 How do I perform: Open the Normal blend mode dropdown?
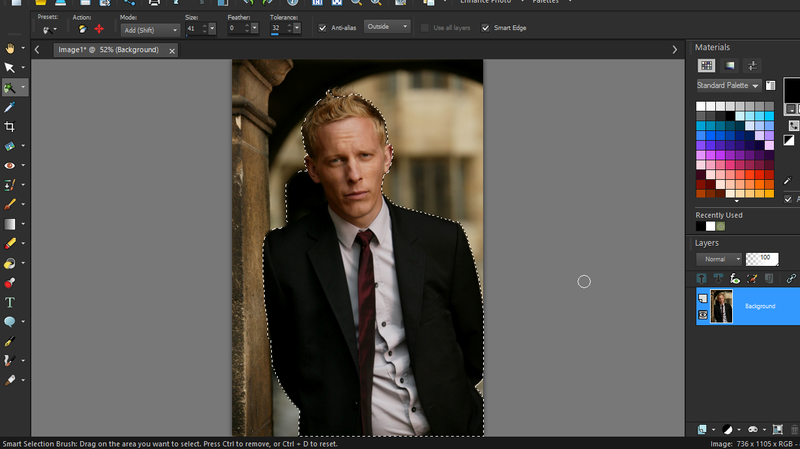pyautogui.click(x=719, y=259)
